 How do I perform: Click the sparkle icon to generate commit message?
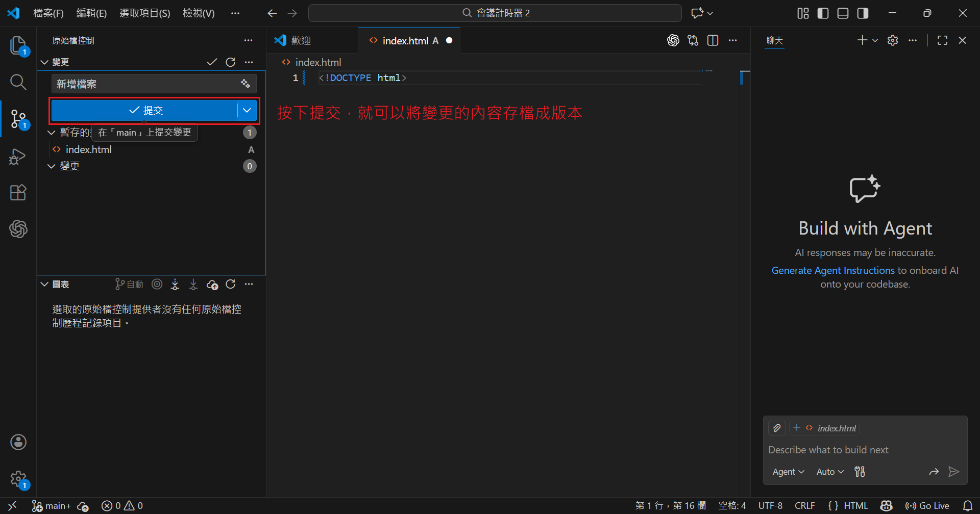click(246, 84)
